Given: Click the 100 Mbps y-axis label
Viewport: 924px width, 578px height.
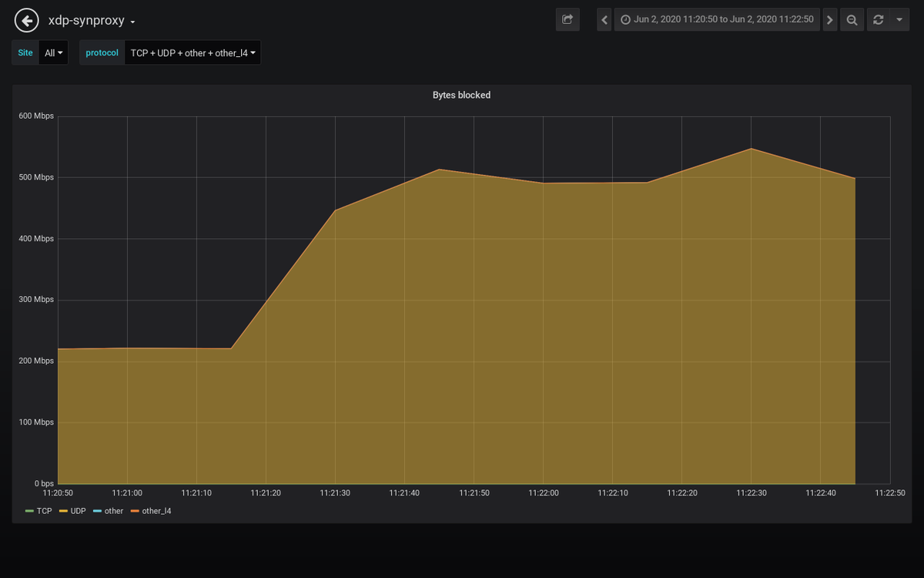Looking at the screenshot, I should pyautogui.click(x=36, y=422).
